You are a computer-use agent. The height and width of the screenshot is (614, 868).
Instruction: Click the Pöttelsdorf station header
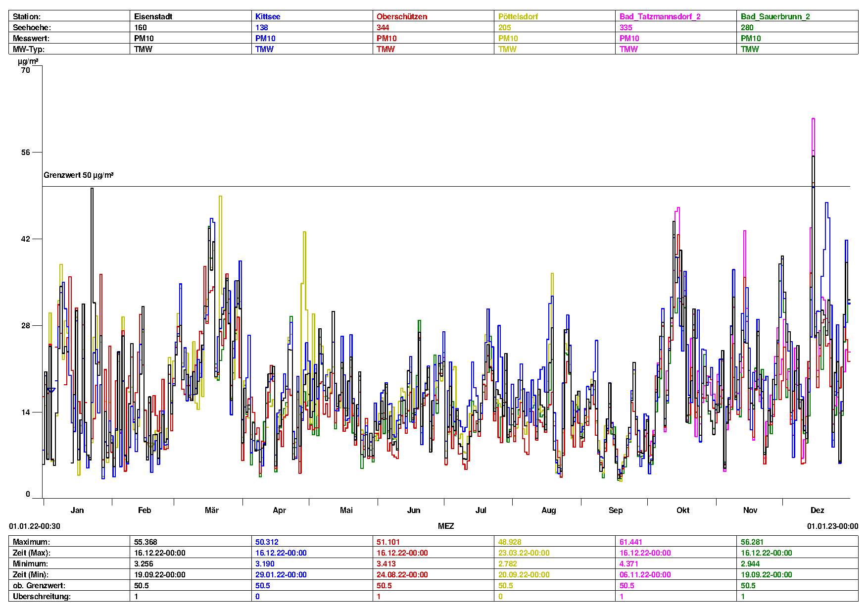[518, 16]
